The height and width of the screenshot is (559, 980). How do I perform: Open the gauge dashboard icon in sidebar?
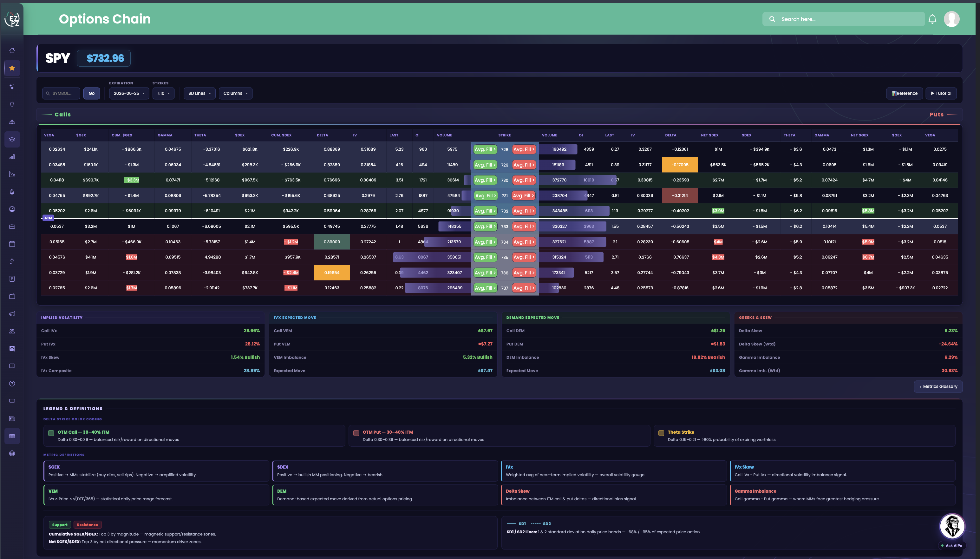point(12,209)
